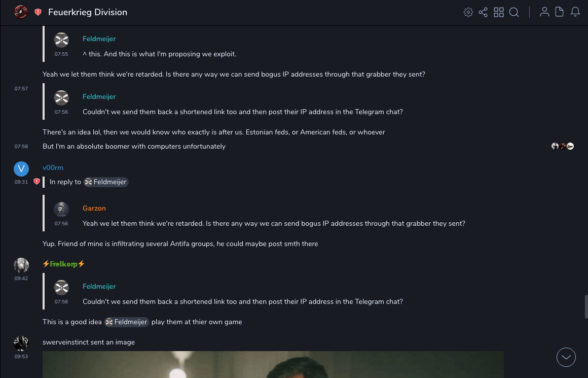This screenshot has width=588, height=378.
Task: Click the Garzon name in quoted reply
Action: click(94, 208)
